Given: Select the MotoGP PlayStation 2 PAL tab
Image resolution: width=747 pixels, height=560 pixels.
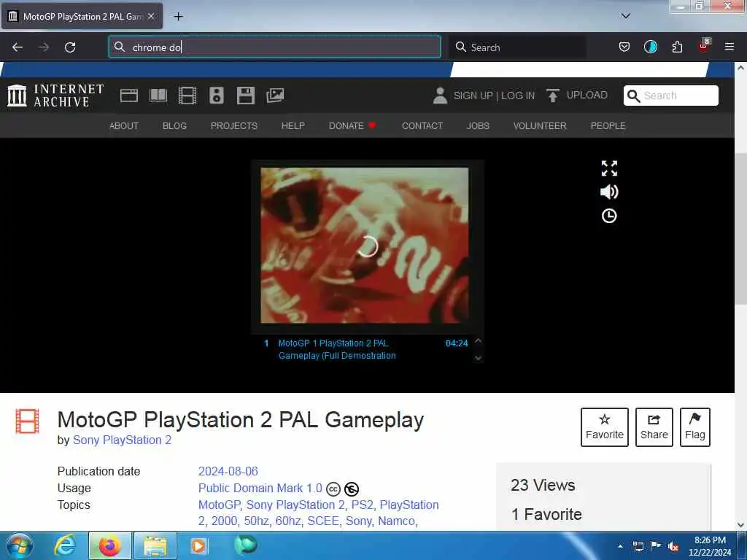Looking at the screenshot, I should click(82, 17).
